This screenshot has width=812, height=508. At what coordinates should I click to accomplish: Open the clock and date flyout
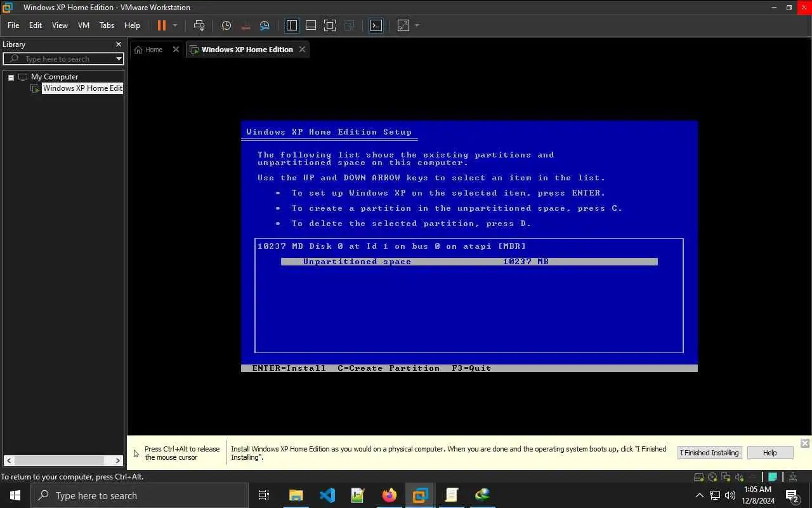(x=758, y=495)
